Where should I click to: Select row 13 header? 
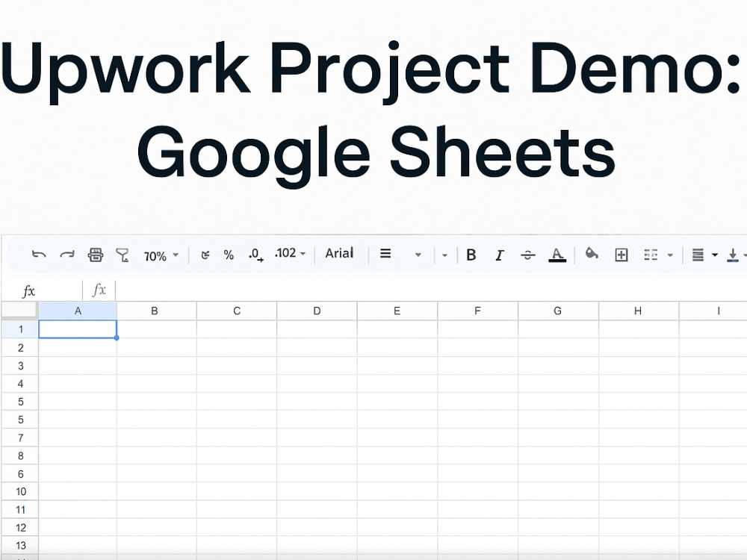point(20,545)
